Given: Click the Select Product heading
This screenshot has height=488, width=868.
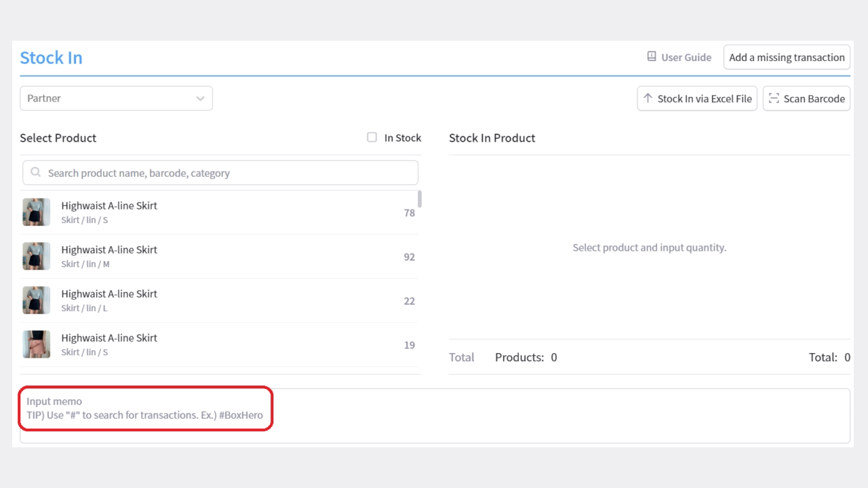Looking at the screenshot, I should [58, 138].
